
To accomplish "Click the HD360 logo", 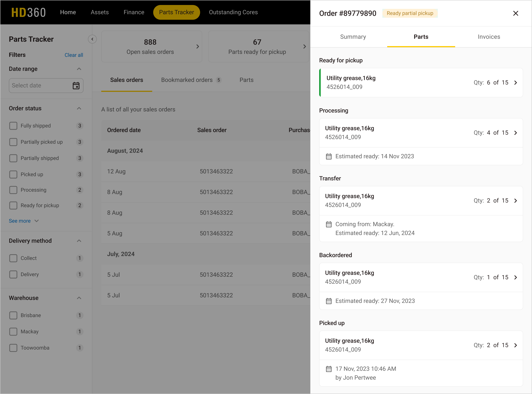I will (28, 12).
